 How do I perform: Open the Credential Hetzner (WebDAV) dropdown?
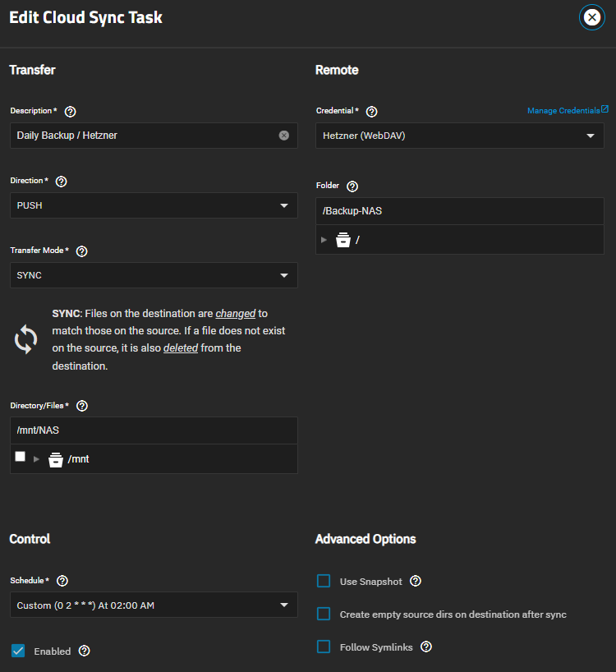(x=460, y=136)
